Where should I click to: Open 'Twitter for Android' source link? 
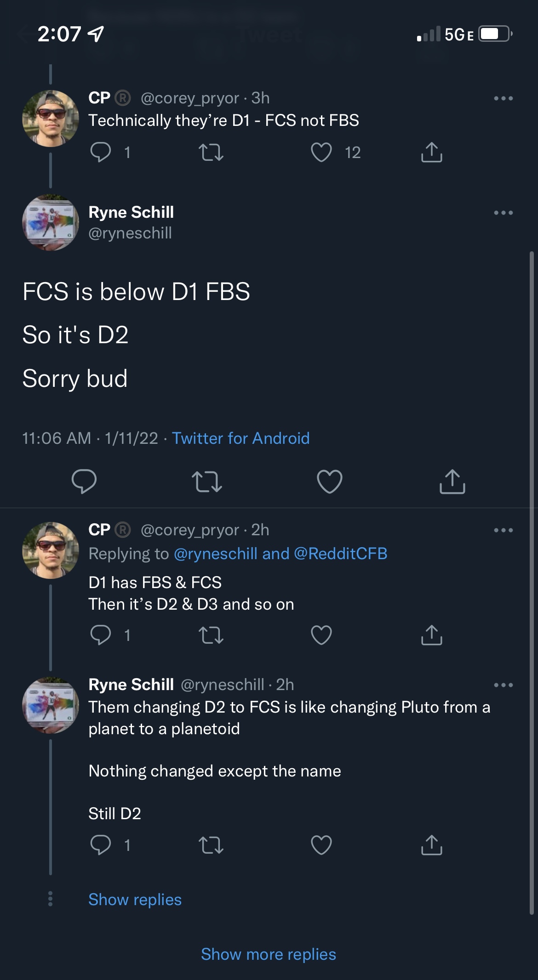pyautogui.click(x=240, y=438)
